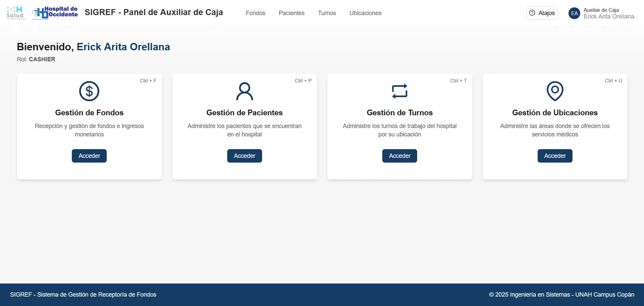This screenshot has height=306, width=644.
Task: Open the Erick Arita Orellana profile menu
Action: pos(608,16)
